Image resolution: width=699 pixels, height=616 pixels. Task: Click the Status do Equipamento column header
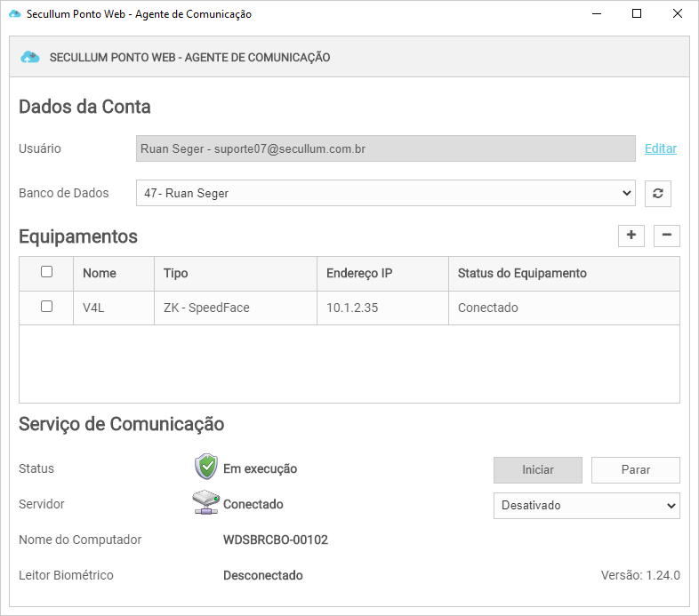[x=564, y=273]
